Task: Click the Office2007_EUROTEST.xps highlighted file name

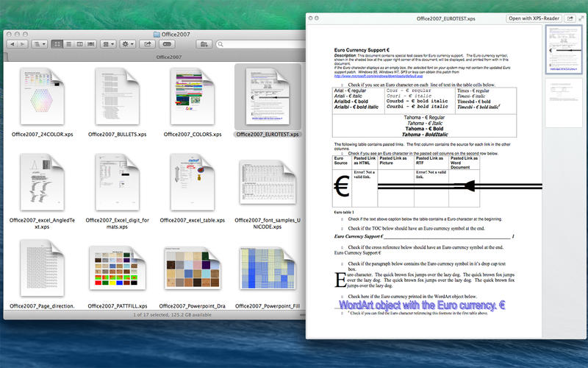Action: pyautogui.click(x=268, y=134)
